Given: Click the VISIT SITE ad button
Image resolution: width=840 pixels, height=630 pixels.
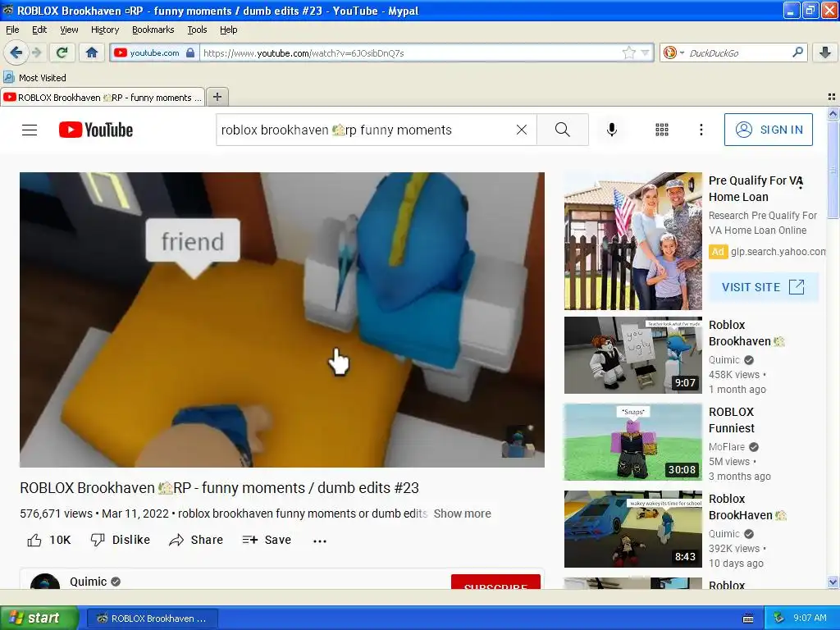Looking at the screenshot, I should click(764, 287).
